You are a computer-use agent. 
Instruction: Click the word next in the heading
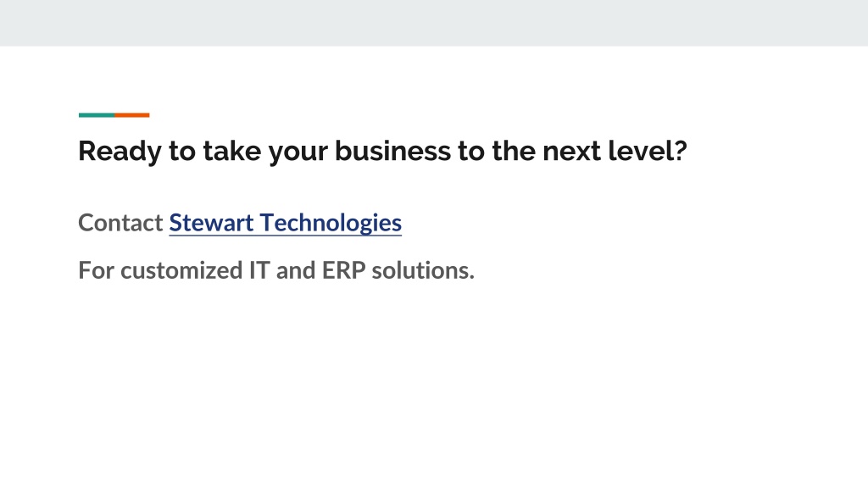tap(571, 151)
